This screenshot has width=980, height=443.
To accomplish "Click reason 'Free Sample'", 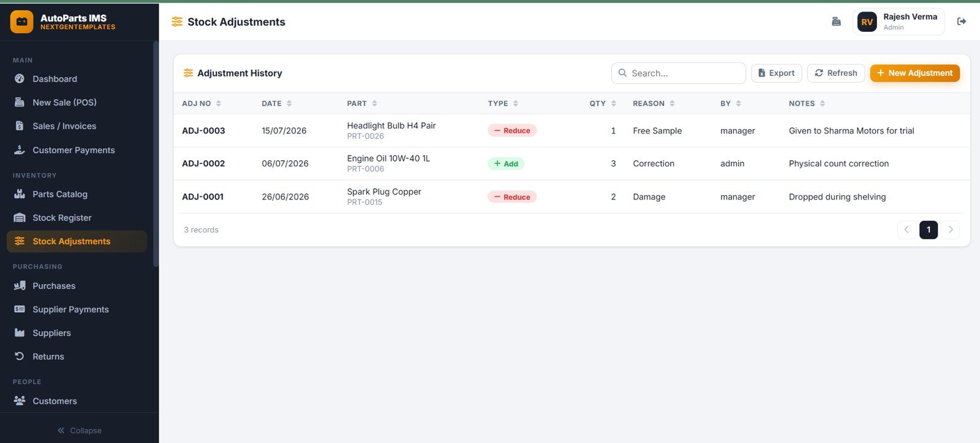I will (x=657, y=130).
